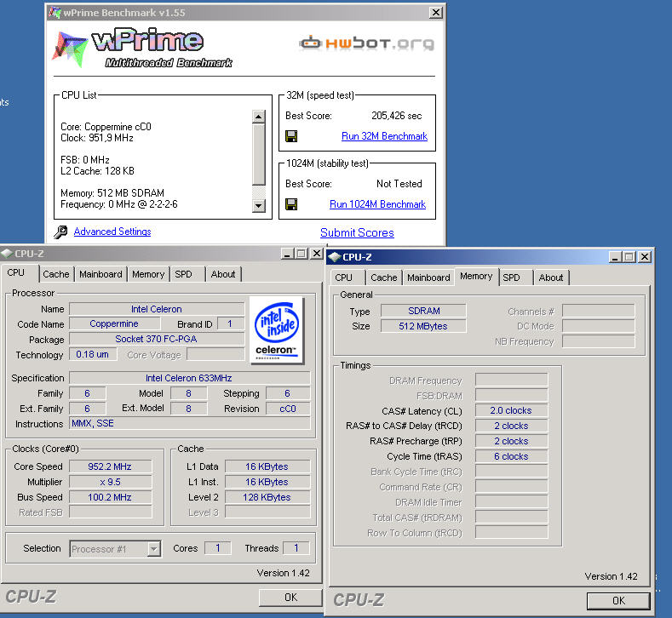Close the left CPU-Z window
Screen dimensions: 672x618
click(x=316, y=254)
